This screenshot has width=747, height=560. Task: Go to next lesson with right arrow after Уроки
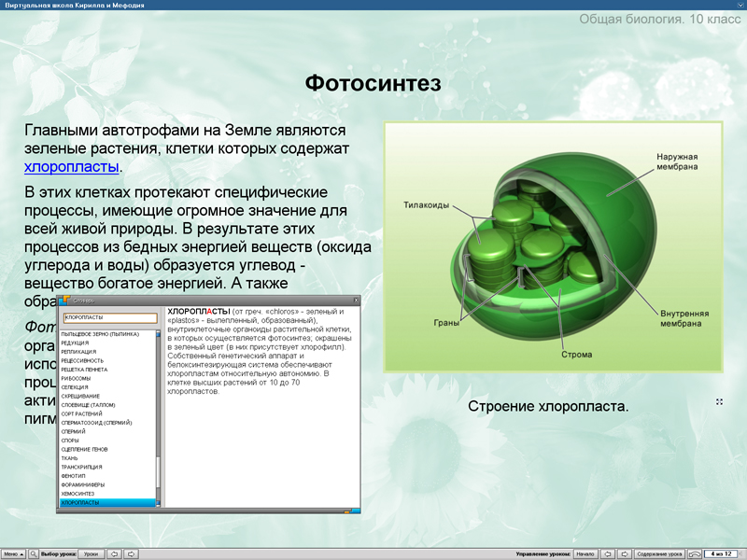point(132,553)
